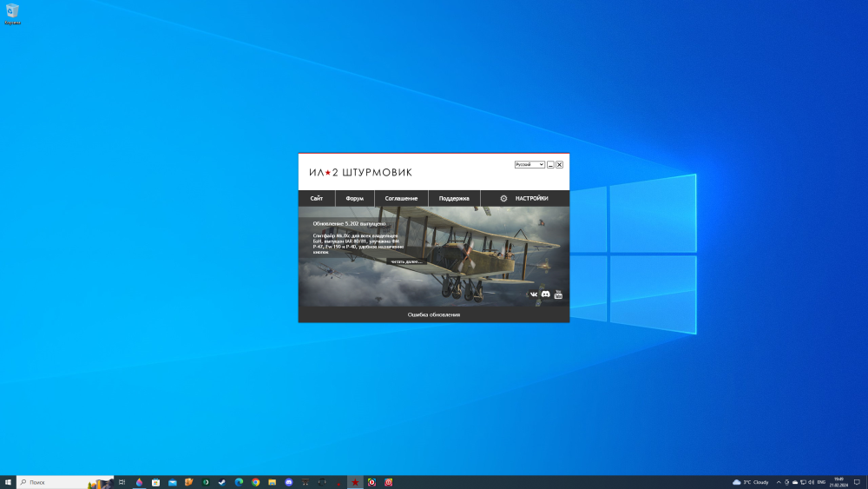Open File Explorer from the taskbar
The width and height of the screenshot is (868, 489).
click(x=273, y=482)
